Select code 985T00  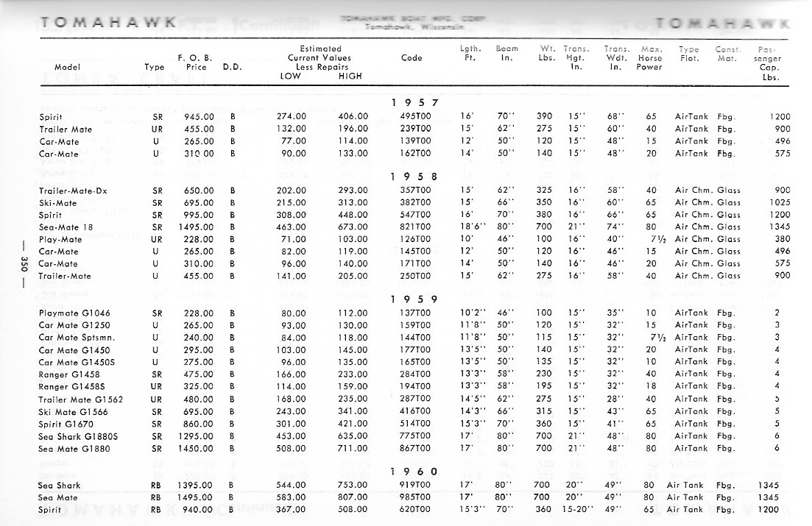click(x=415, y=497)
